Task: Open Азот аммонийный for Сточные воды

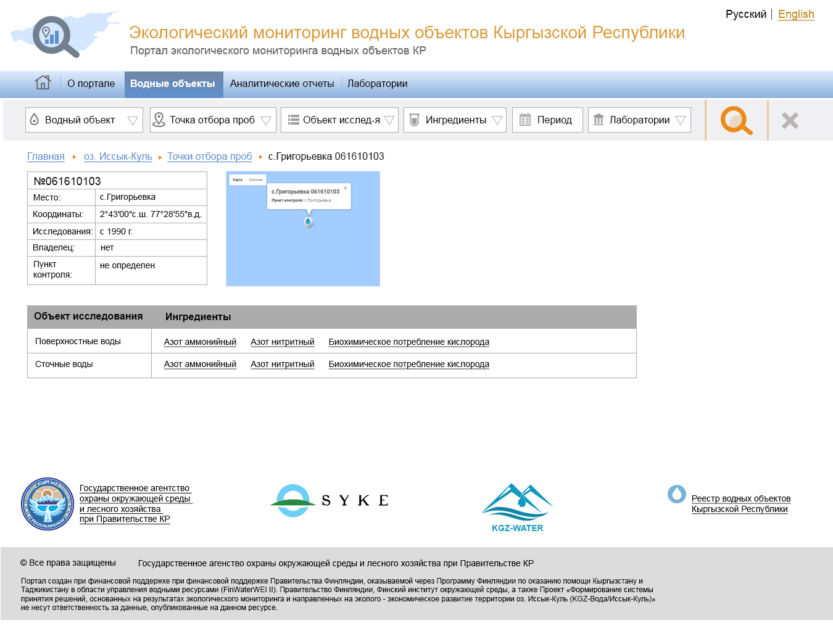Action: (200, 364)
